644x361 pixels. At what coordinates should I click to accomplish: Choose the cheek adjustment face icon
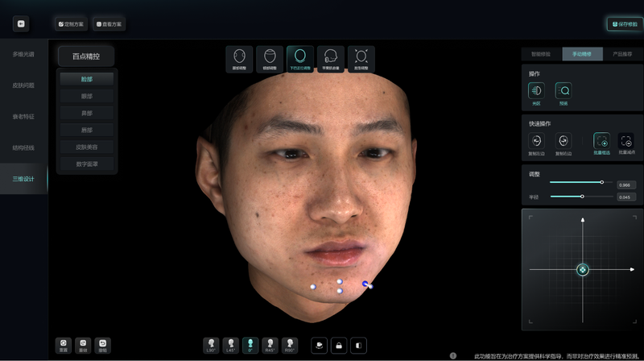(x=239, y=59)
